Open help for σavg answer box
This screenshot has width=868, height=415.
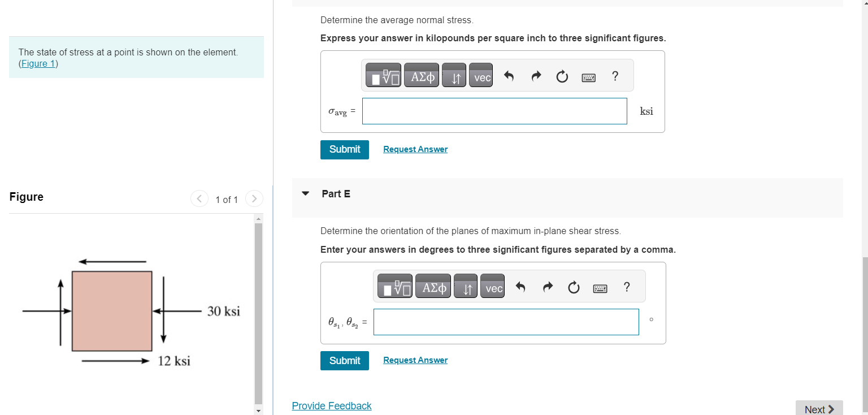(x=615, y=75)
